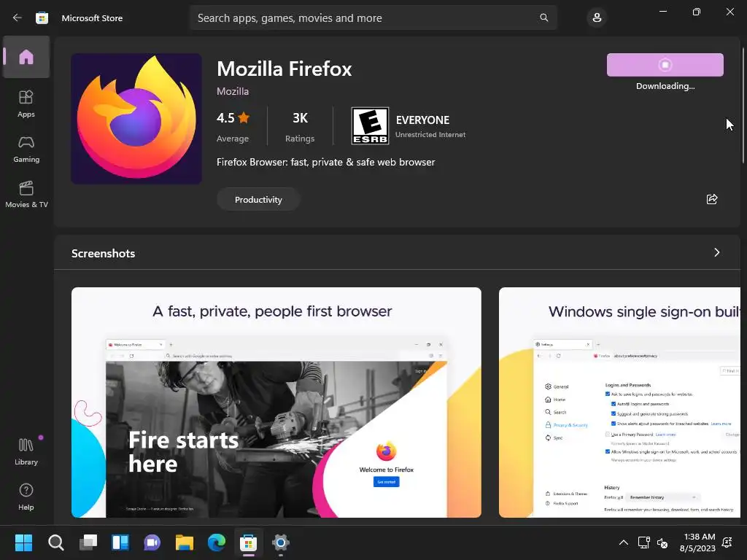This screenshot has width=747, height=560.
Task: Open File Explorer from taskbar
Action: tap(185, 542)
